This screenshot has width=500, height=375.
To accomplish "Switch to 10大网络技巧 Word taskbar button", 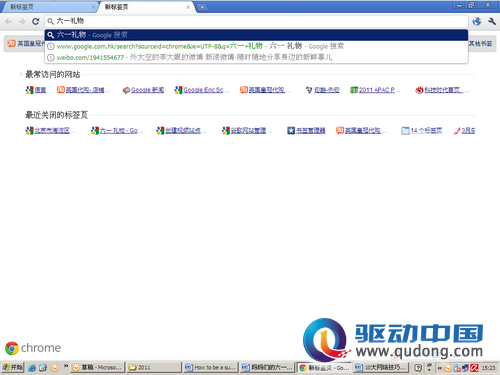I will (x=381, y=368).
